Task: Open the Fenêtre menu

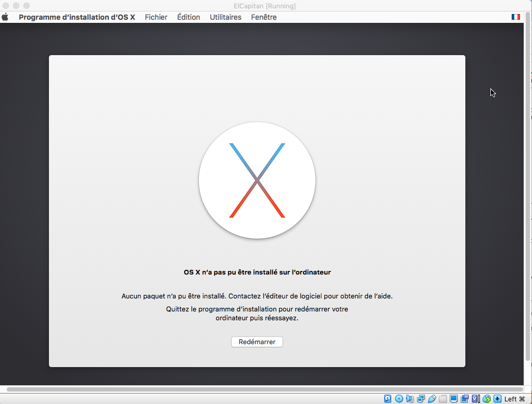Action: [x=263, y=17]
